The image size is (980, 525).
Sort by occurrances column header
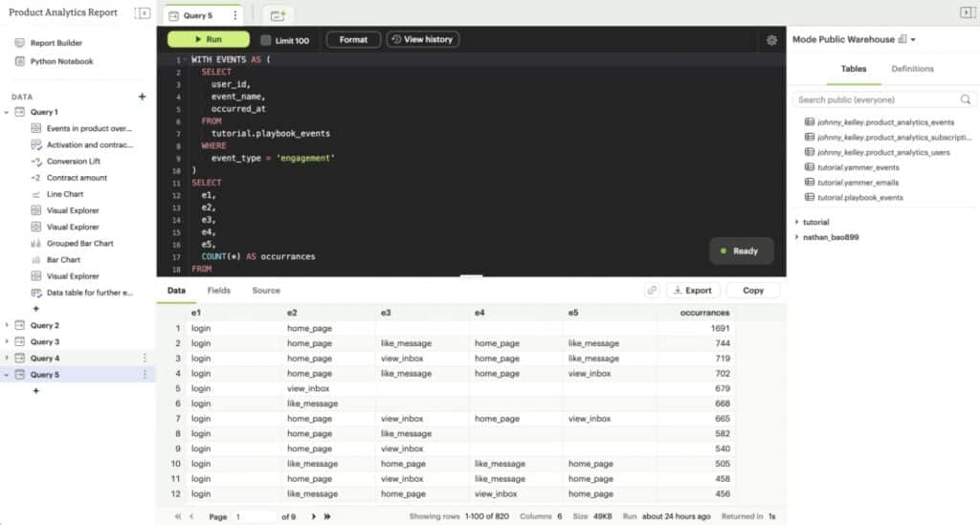tap(704, 313)
